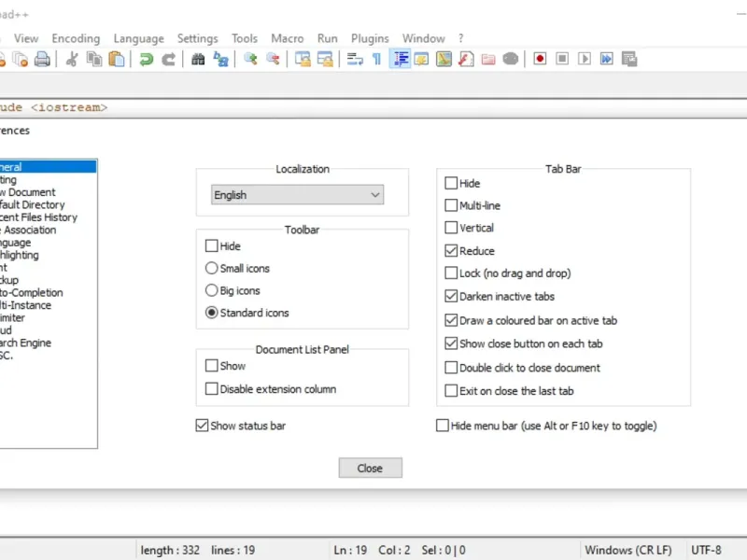This screenshot has height=560, width=747.
Task: Select the Small icons radio button
Action: [x=212, y=268]
